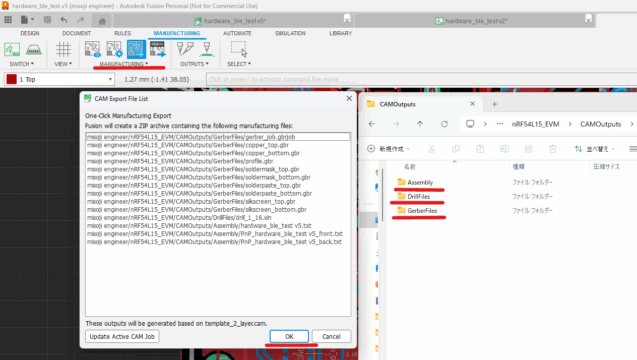Expand the SWITCH dropdown
This screenshot has height=360, width=637.
pos(22,64)
